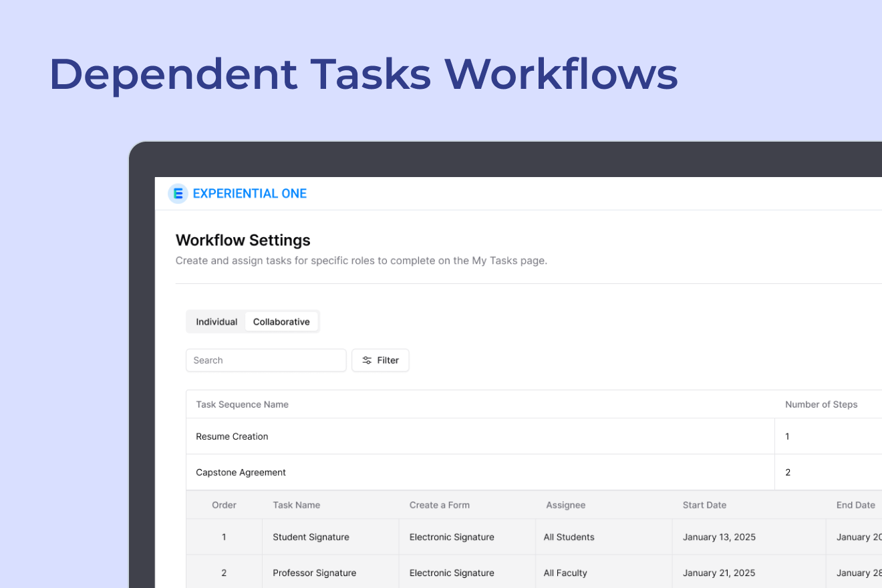Focus the Search input field
Viewport: 882px width, 588px height.
pos(266,360)
